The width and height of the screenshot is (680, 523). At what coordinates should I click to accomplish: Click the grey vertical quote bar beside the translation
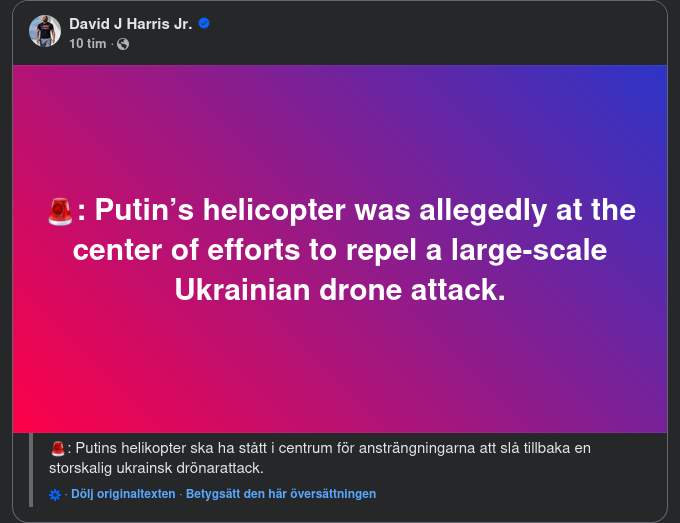tap(31, 468)
